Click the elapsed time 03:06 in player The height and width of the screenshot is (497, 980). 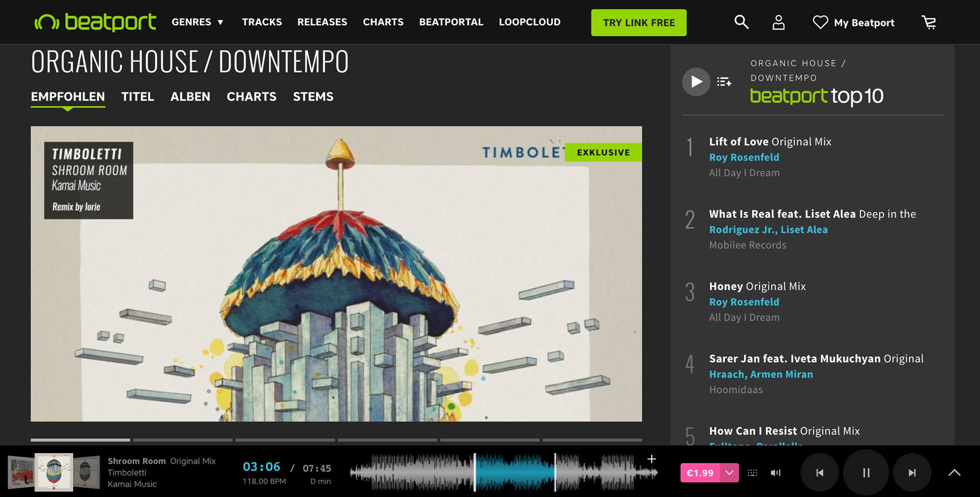[261, 467]
